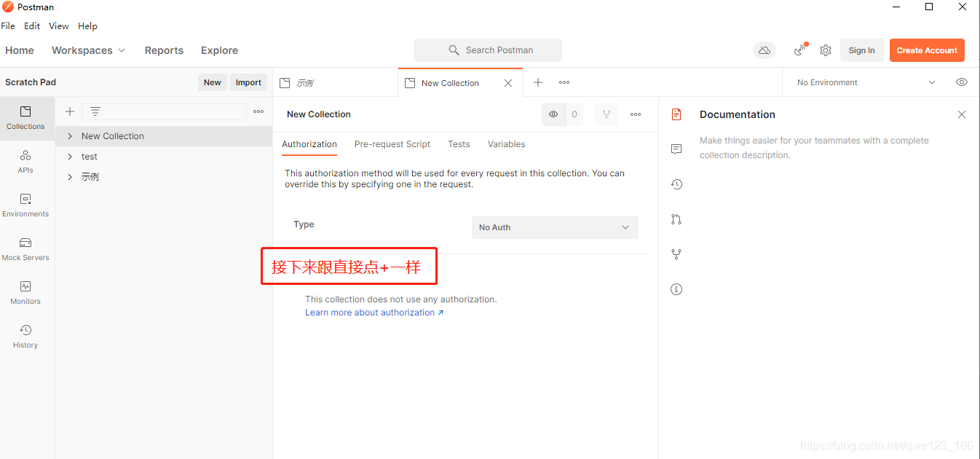Open collections panel more options ellipsis
The height and width of the screenshot is (459, 980).
click(258, 111)
